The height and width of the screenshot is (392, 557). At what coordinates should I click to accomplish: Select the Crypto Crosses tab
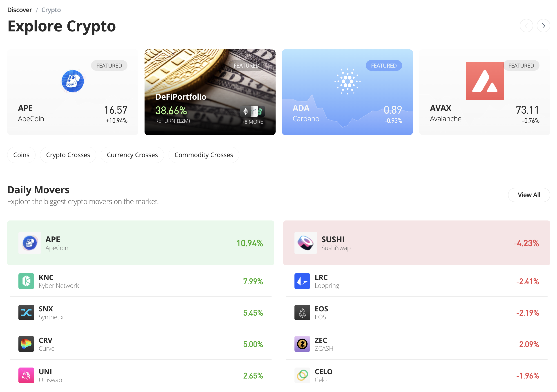click(x=68, y=155)
